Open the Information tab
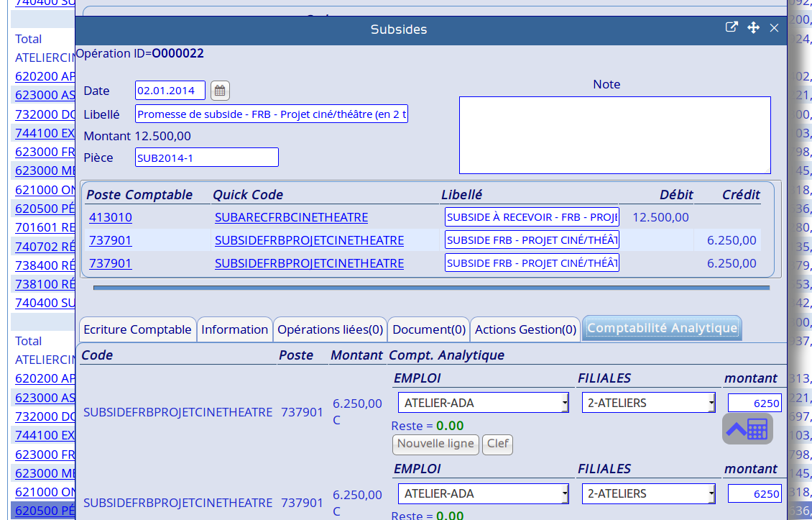This screenshot has height=520, width=812. point(234,329)
